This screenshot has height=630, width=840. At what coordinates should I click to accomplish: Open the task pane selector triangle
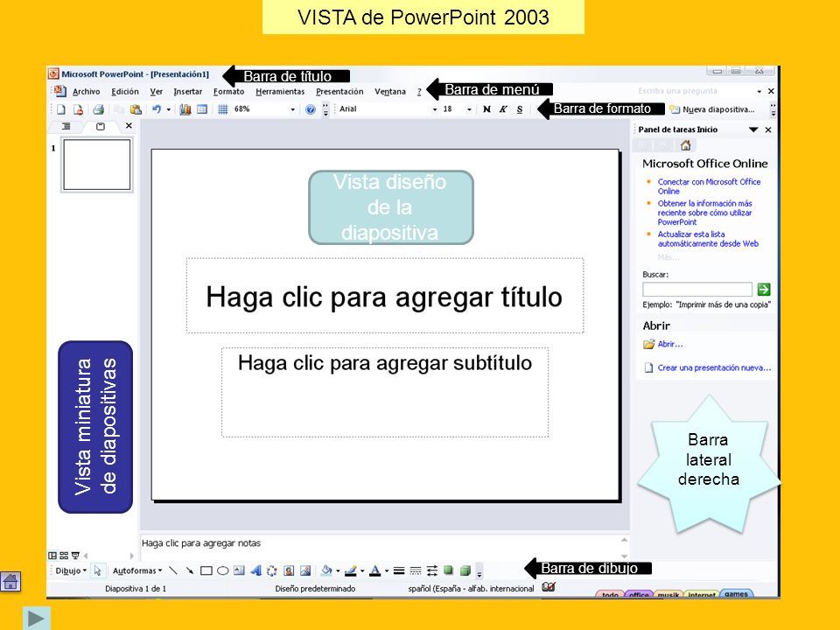[753, 129]
